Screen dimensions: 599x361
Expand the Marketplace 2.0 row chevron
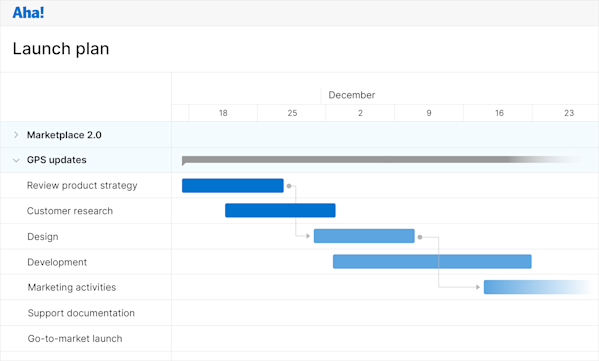click(x=16, y=135)
